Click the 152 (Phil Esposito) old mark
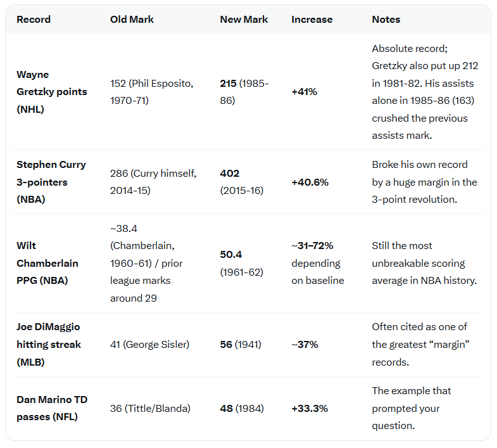 pos(151,92)
